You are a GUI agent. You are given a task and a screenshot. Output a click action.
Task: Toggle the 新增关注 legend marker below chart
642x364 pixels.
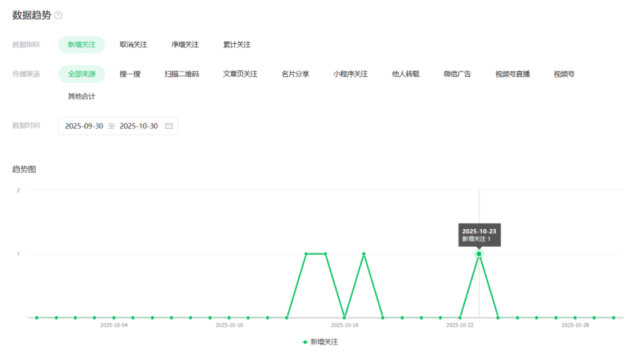click(x=305, y=342)
